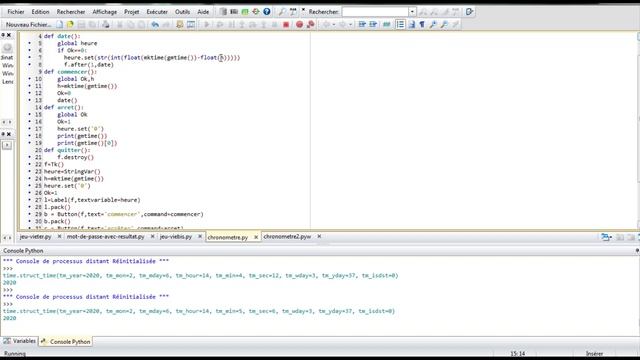Click the clear all breakpoints icon
Image resolution: width=640 pixels, height=360 pixels.
[310, 24]
